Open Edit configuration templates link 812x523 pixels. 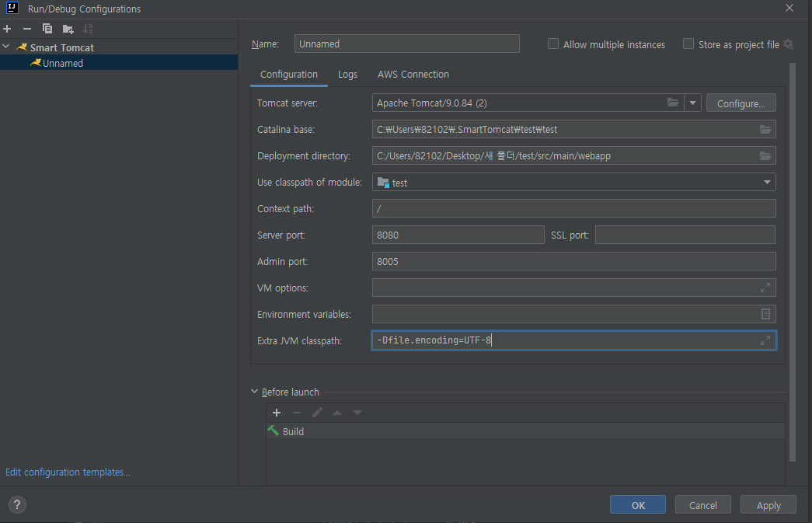[x=68, y=472]
